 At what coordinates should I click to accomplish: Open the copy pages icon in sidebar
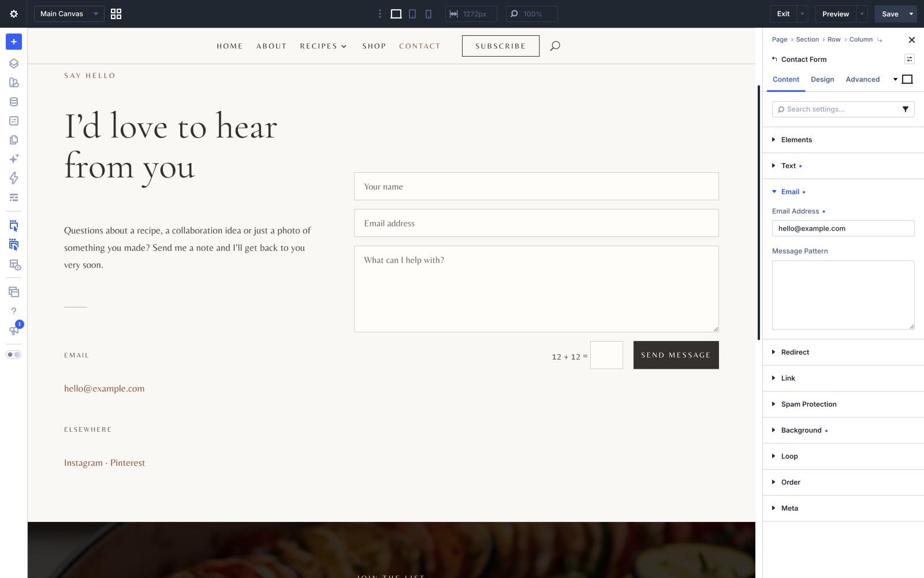[x=14, y=140]
